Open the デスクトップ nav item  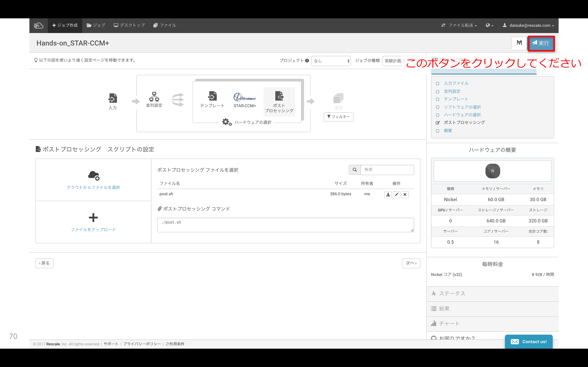pyautogui.click(x=129, y=25)
